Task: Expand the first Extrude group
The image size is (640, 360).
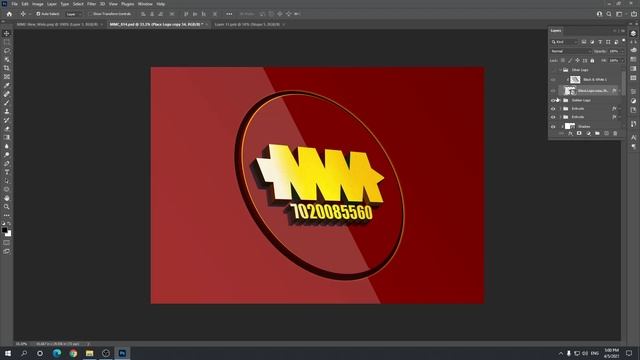Action: pyautogui.click(x=560, y=109)
